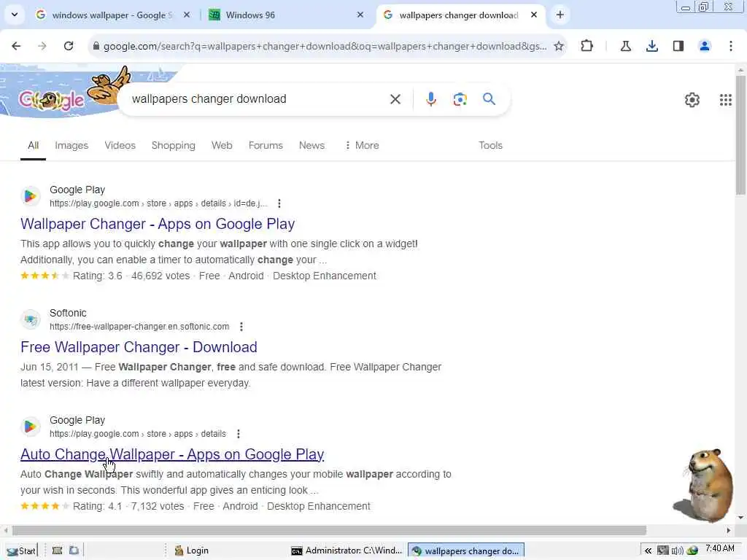Open the Google apps grid

725,100
